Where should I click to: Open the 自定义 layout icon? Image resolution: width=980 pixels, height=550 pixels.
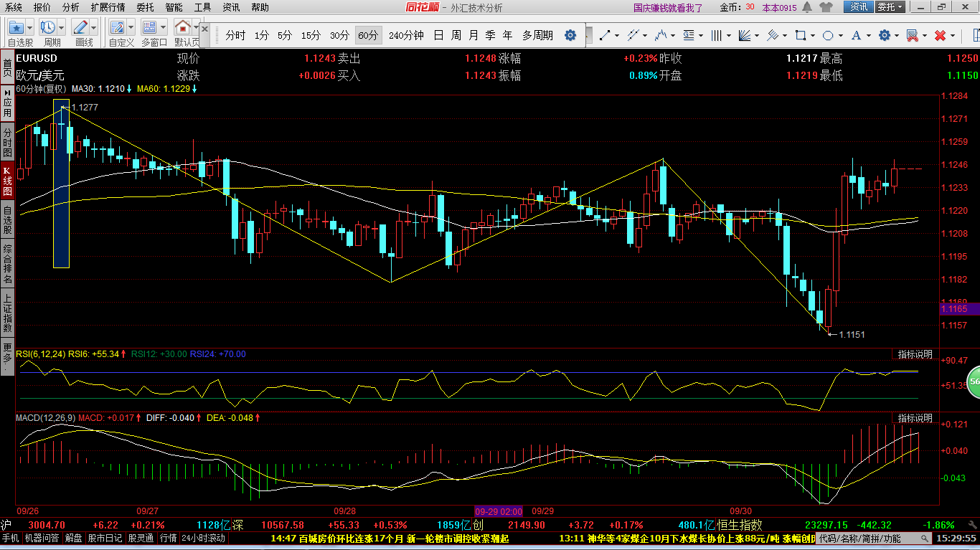[x=117, y=27]
